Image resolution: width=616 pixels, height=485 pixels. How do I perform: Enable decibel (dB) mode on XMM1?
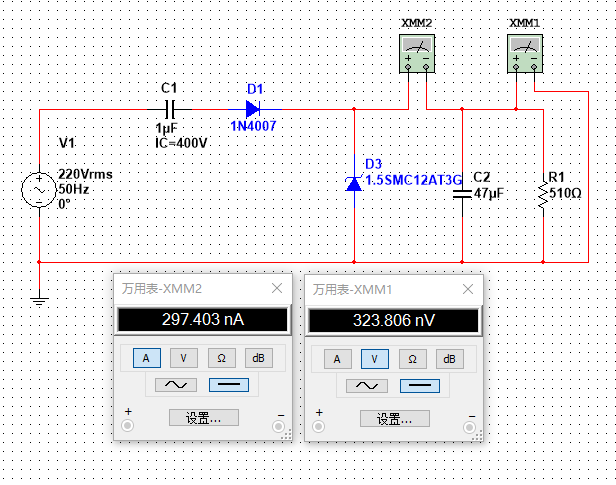tap(449, 358)
